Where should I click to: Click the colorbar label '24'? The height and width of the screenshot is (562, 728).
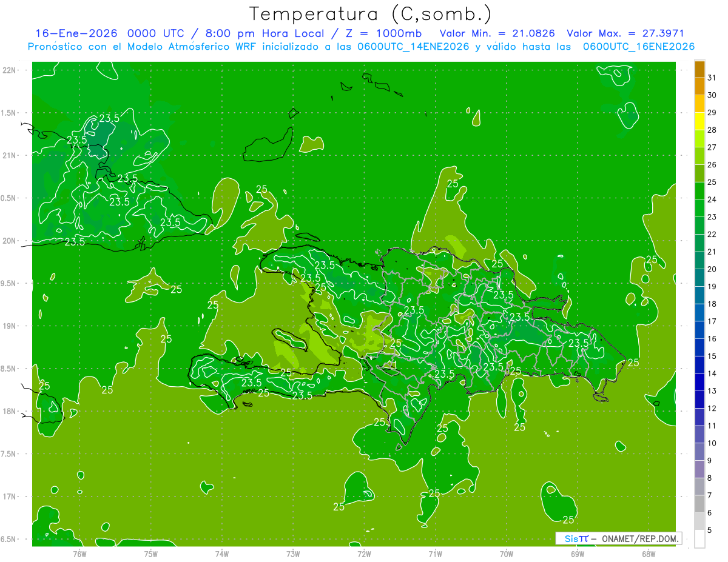pyautogui.click(x=712, y=199)
